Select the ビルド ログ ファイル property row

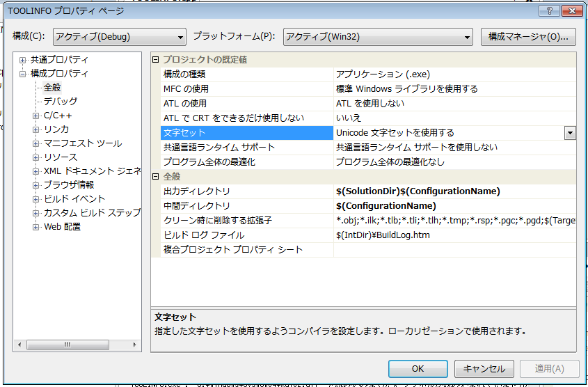click(x=247, y=235)
